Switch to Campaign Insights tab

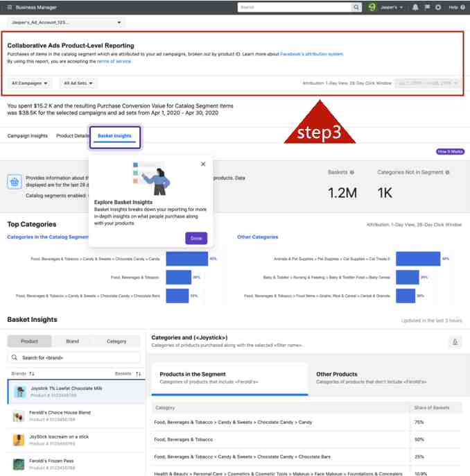coord(27,136)
